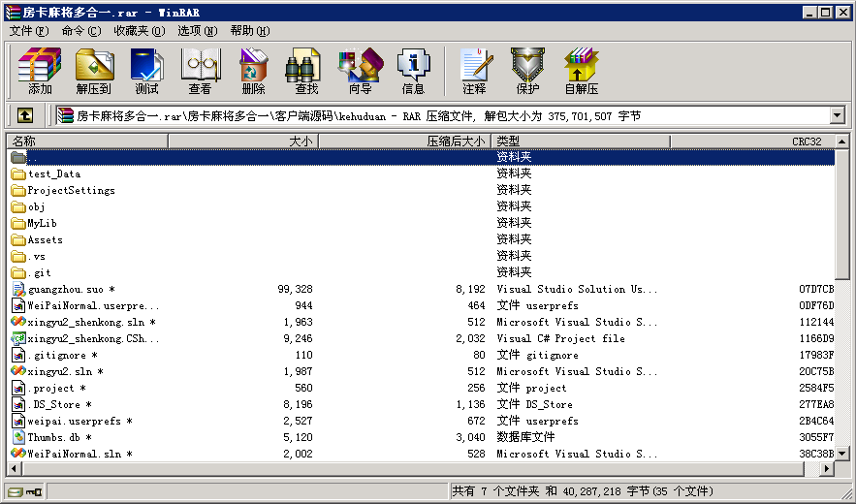The height and width of the screenshot is (504, 856).
Task: Expand the archive path dropdown
Action: [x=838, y=115]
